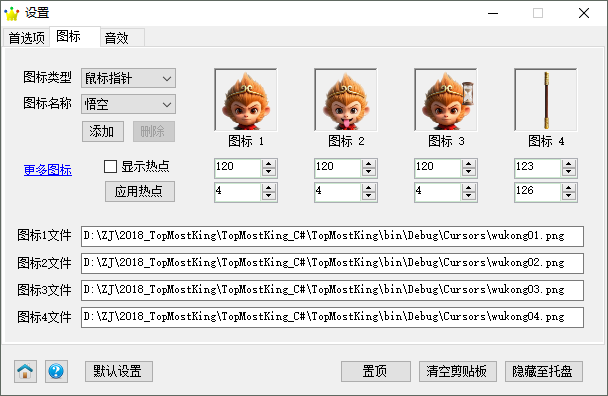Decrease 图标 3 lower hotspot value

click(x=469, y=196)
